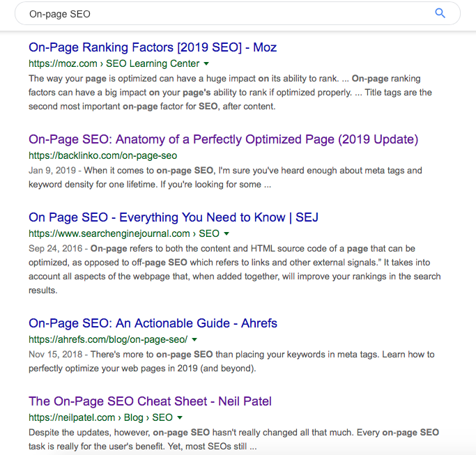Click the Jan 9, 2019 date text
This screenshot has height=455, width=476.
(x=52, y=170)
